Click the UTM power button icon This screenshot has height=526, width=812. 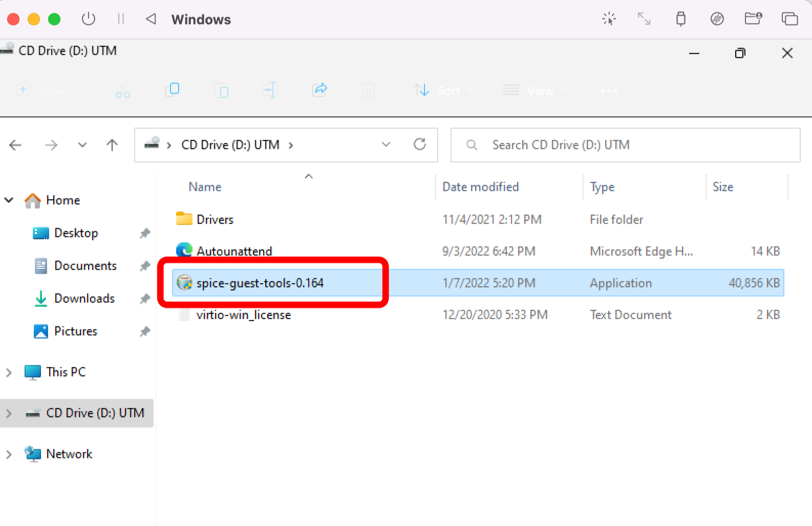(89, 19)
